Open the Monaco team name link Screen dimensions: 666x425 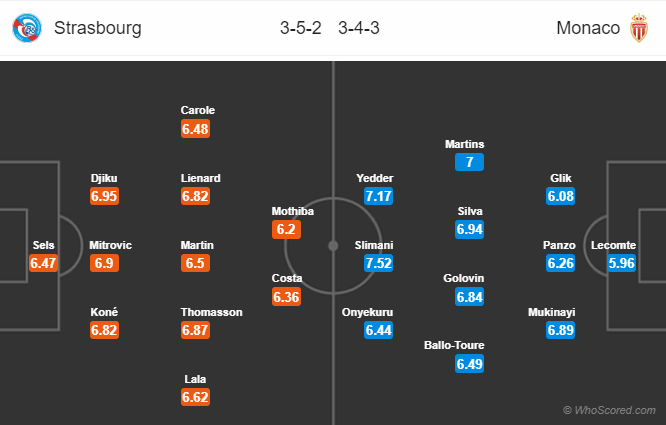(x=588, y=28)
